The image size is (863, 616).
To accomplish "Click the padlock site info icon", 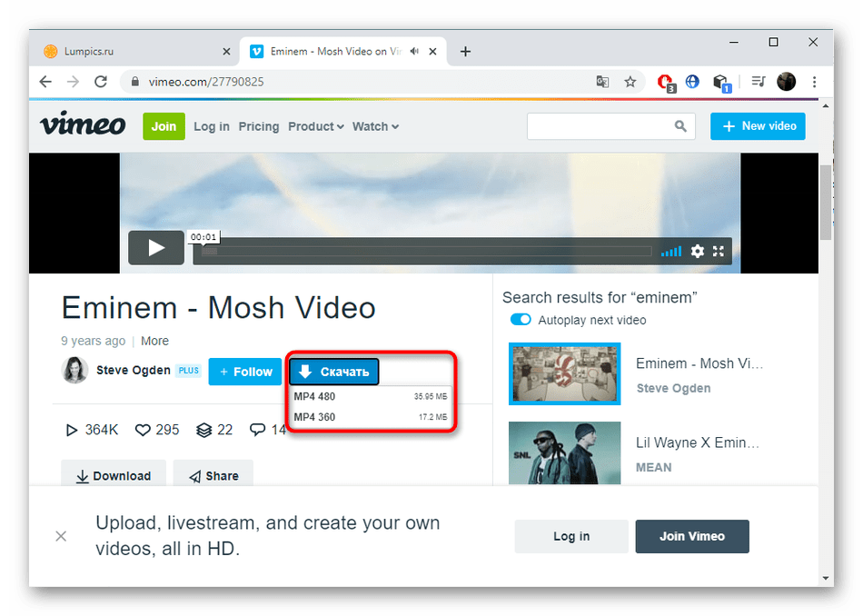I will point(134,82).
